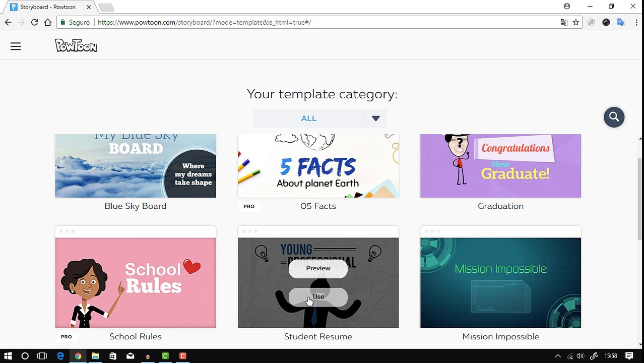Open Microsoft Store from taskbar

click(113, 356)
